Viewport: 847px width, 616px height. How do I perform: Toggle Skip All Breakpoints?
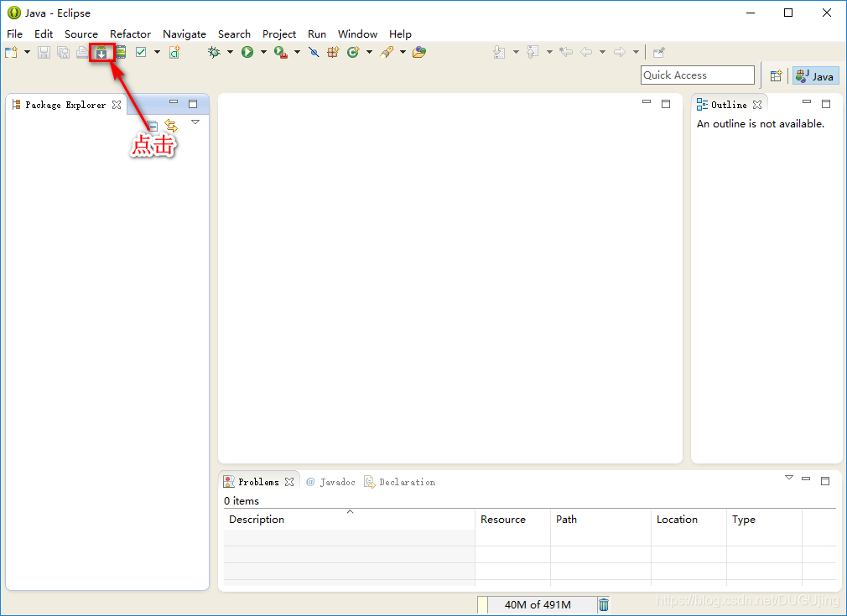(x=314, y=52)
